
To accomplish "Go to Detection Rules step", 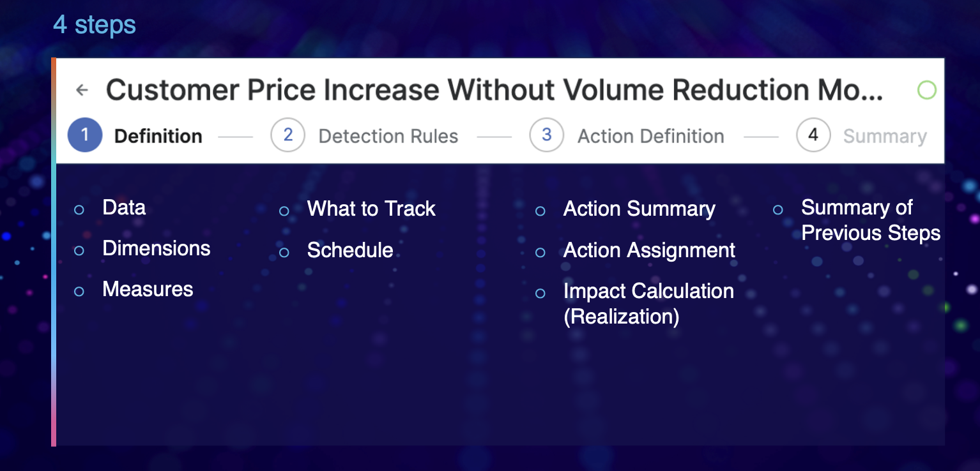I will (x=388, y=137).
